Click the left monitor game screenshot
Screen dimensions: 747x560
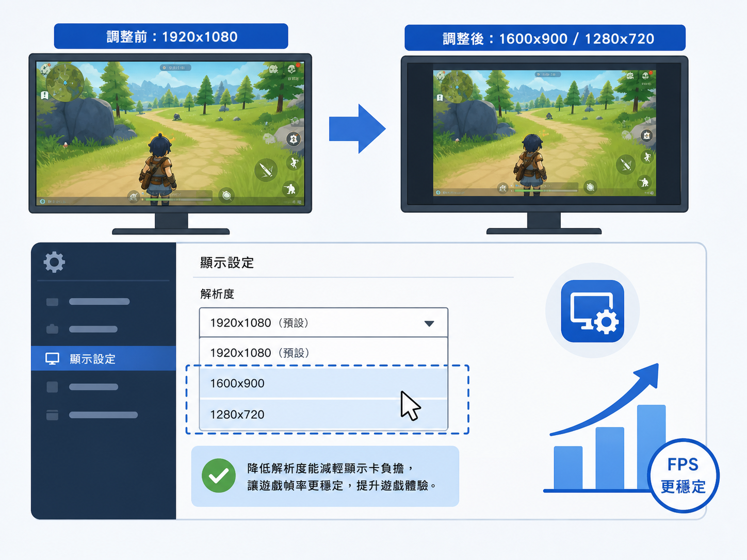tap(170, 133)
